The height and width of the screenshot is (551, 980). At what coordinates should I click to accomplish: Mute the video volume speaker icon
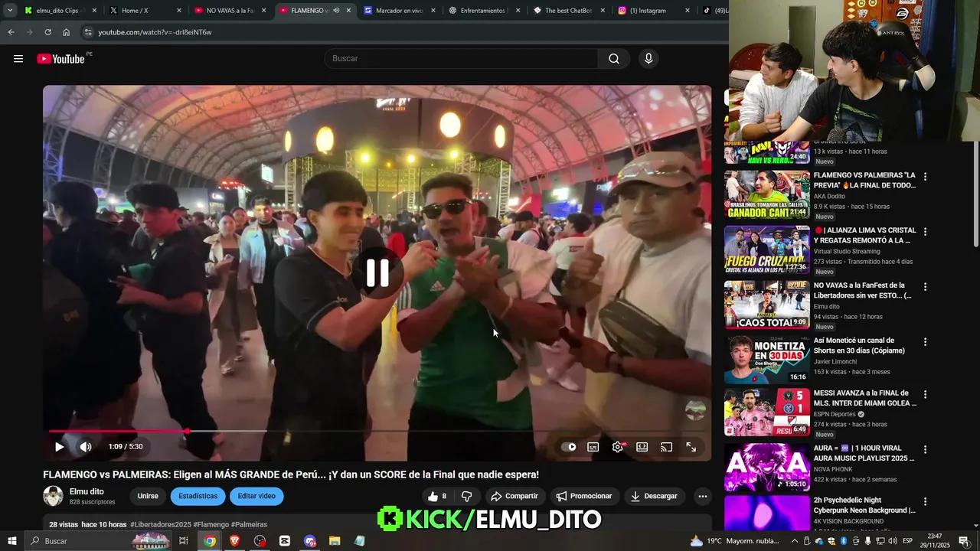point(86,447)
